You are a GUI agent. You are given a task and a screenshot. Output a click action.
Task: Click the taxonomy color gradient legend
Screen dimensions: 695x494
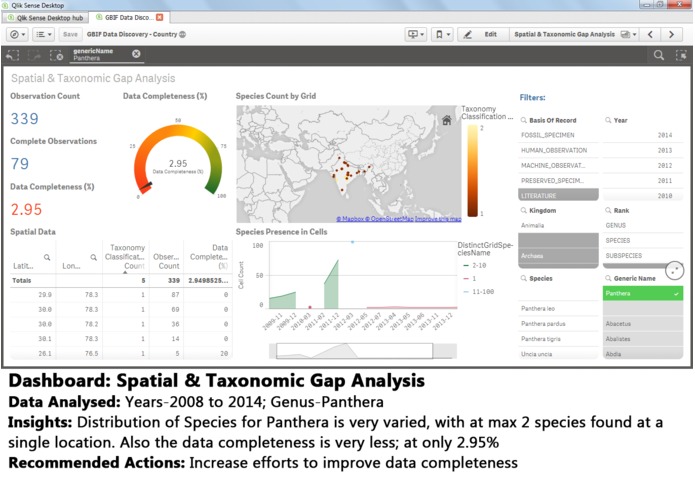[x=472, y=171]
